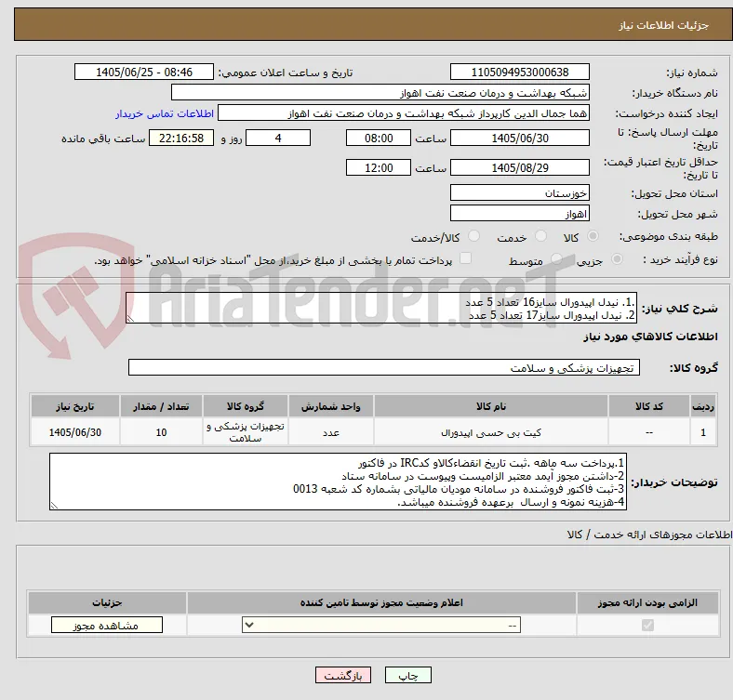Image resolution: width=733 pixels, height=700 pixels.
Task: Click the remaining days field showing 4
Action: (x=278, y=139)
